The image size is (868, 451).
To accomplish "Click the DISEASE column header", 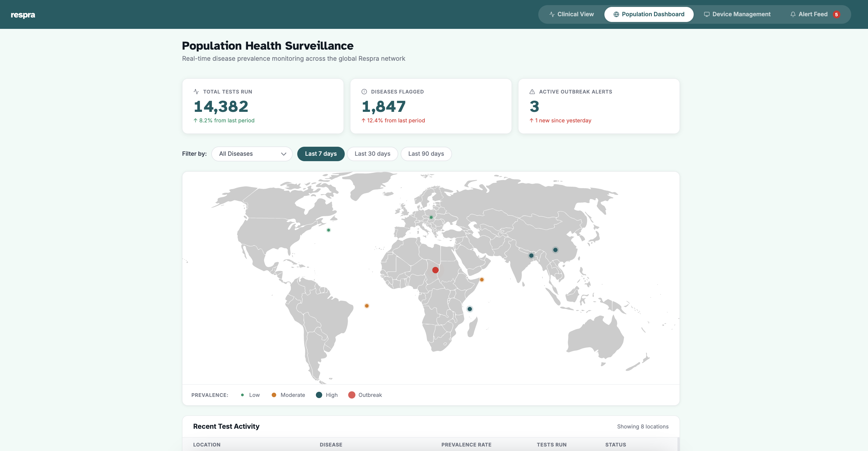I will (331, 445).
